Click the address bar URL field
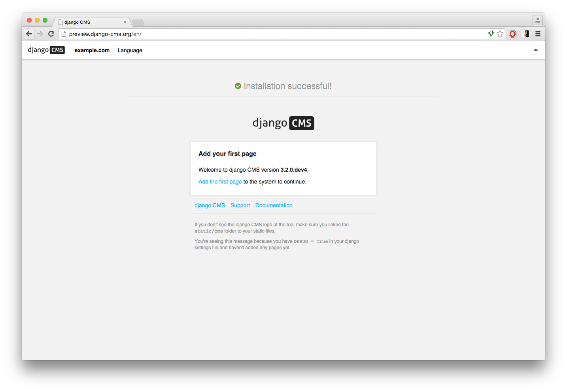Screen dimensions: 567x392 click(273, 34)
